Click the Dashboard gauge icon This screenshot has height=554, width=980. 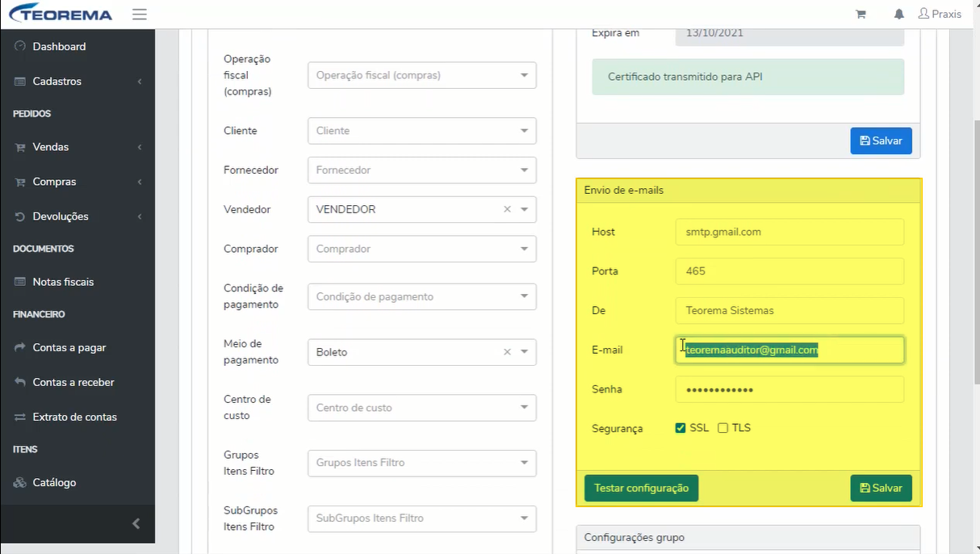[20, 47]
